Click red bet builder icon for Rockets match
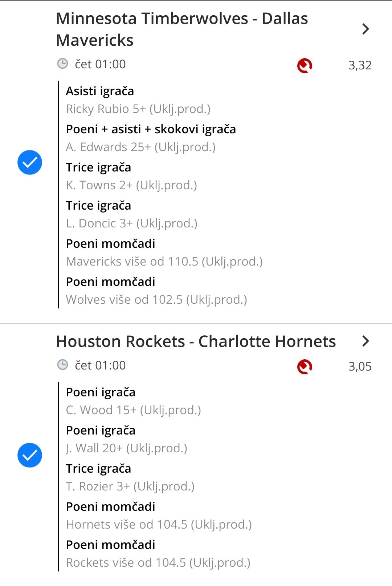Image resolution: width=392 pixels, height=586 pixels. click(305, 367)
